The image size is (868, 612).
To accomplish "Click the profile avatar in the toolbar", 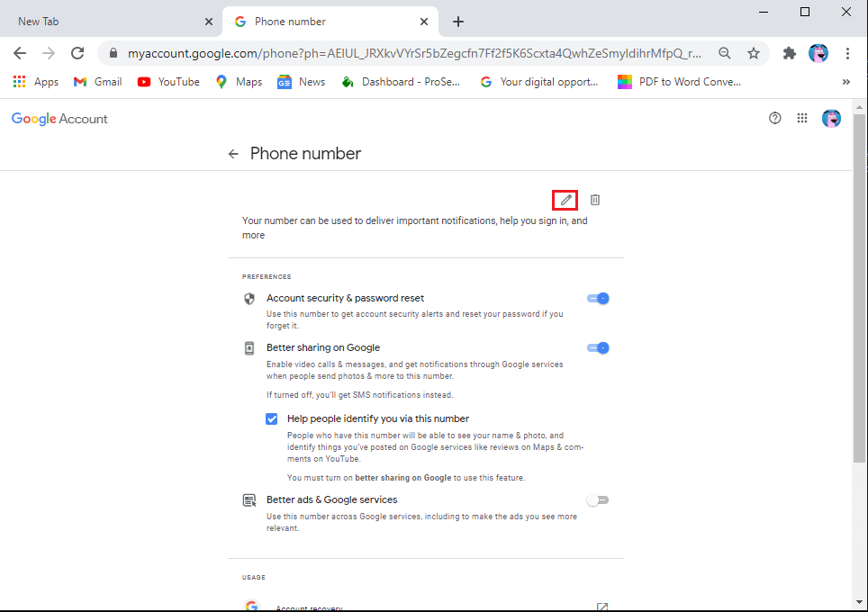I will pos(818,53).
